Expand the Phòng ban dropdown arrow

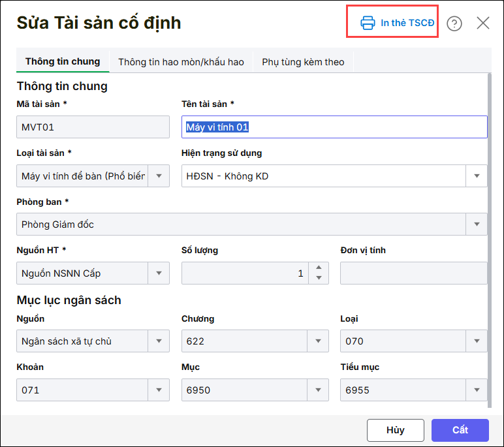(x=477, y=224)
